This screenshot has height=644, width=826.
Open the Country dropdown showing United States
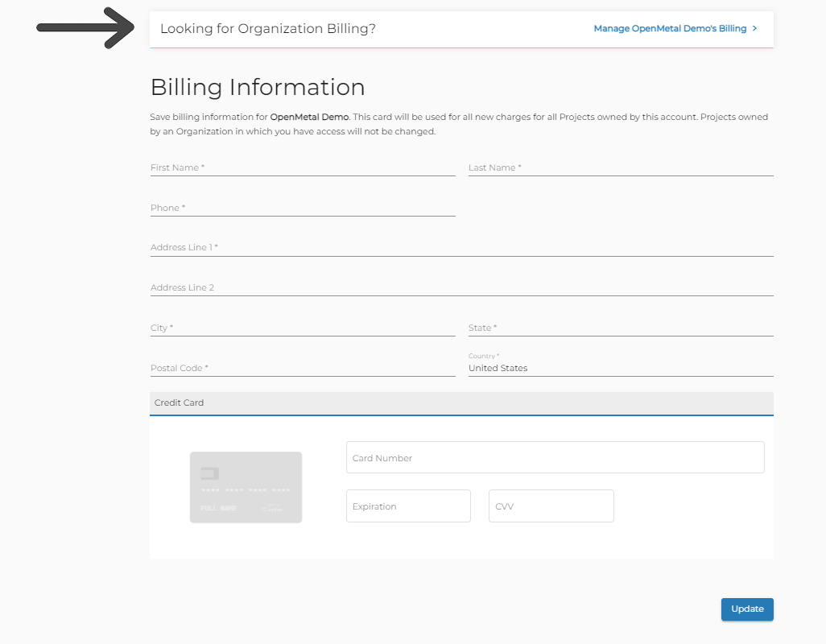coord(620,368)
